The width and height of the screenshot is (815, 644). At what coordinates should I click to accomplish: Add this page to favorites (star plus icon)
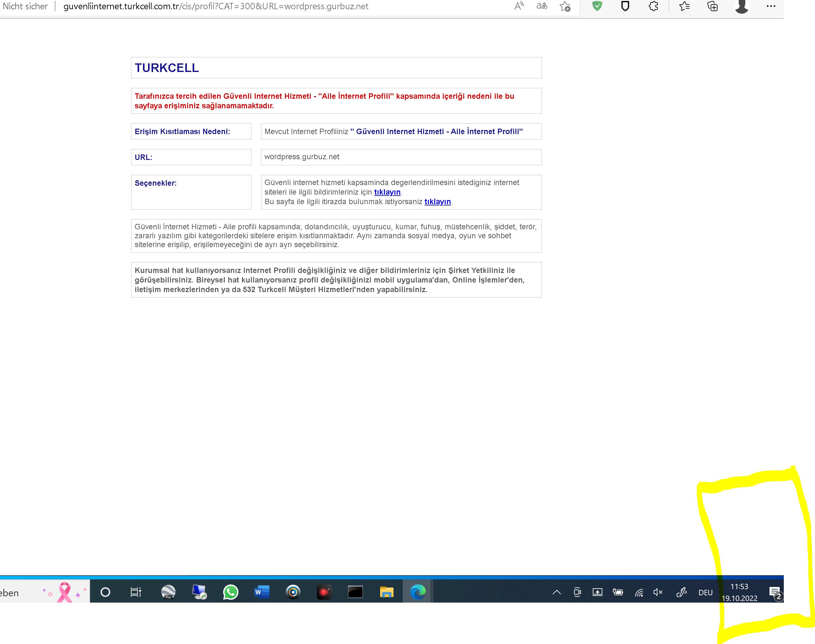tap(565, 6)
